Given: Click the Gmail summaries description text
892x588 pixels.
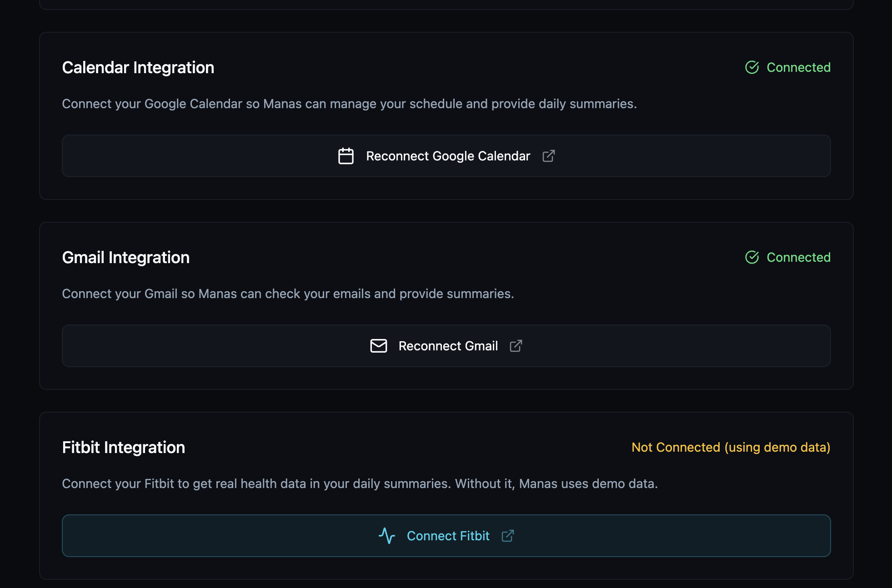Looking at the screenshot, I should (288, 294).
